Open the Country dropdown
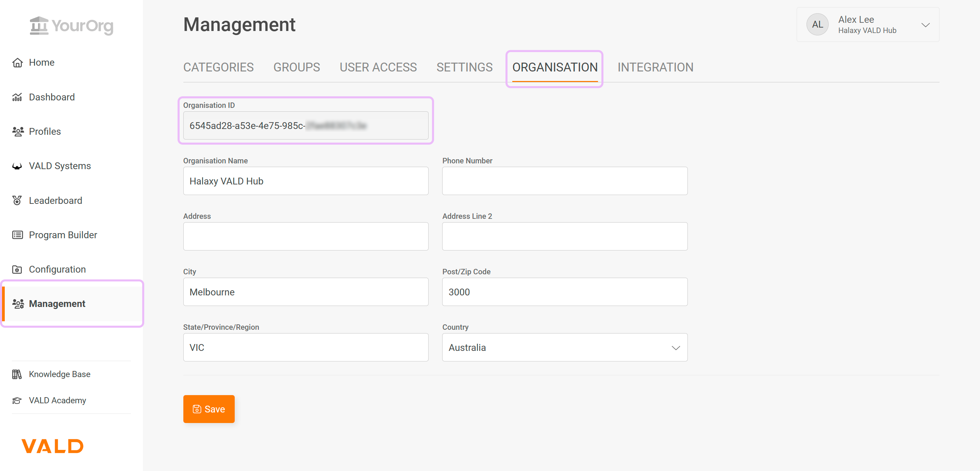This screenshot has height=471, width=980. [x=565, y=347]
